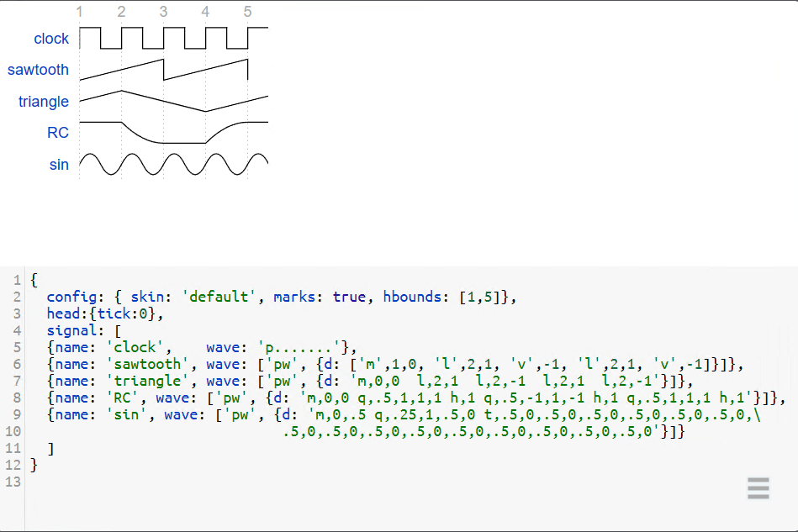Viewport: 798px width, 532px height.
Task: Select the 'triangle' signal label
Action: 44,102
